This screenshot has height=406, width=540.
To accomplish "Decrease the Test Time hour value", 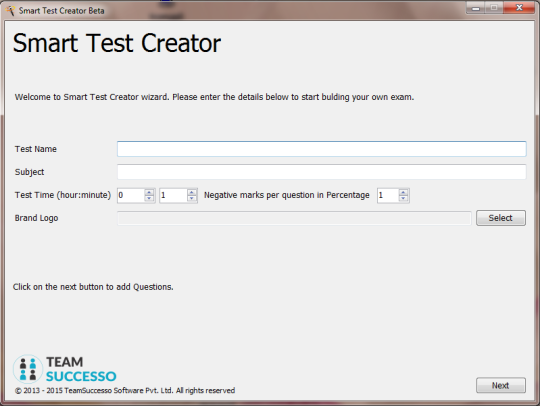I will click(149, 199).
